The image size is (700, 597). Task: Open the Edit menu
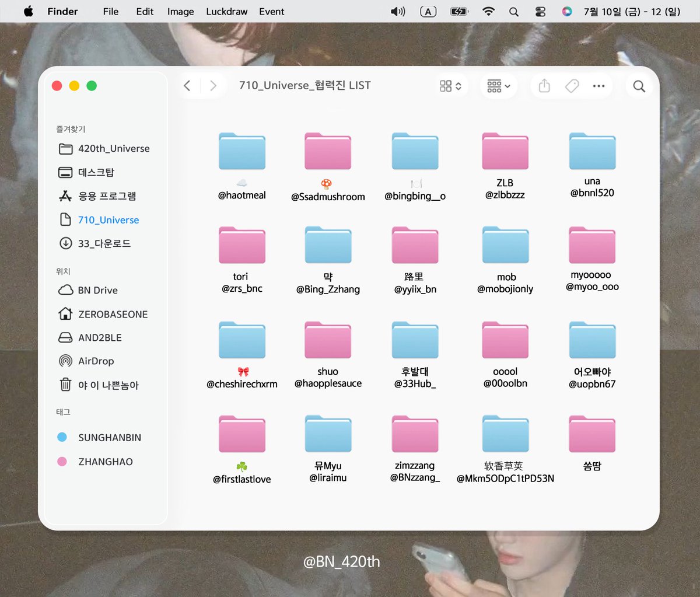pos(145,11)
